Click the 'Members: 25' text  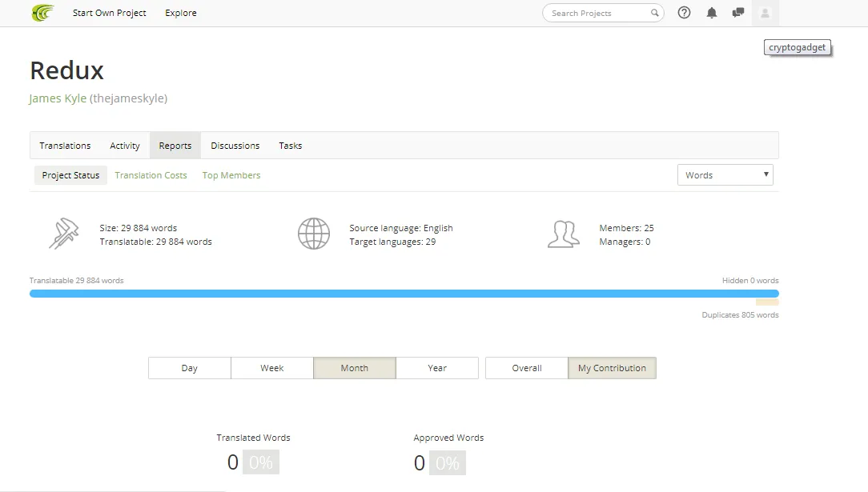(x=627, y=228)
